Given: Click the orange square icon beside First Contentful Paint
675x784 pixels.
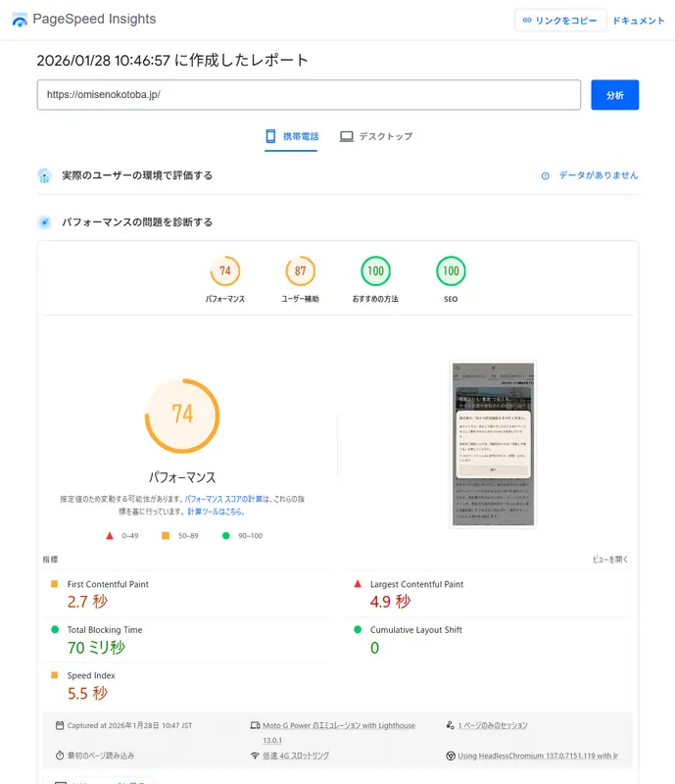Looking at the screenshot, I should coord(55,584).
